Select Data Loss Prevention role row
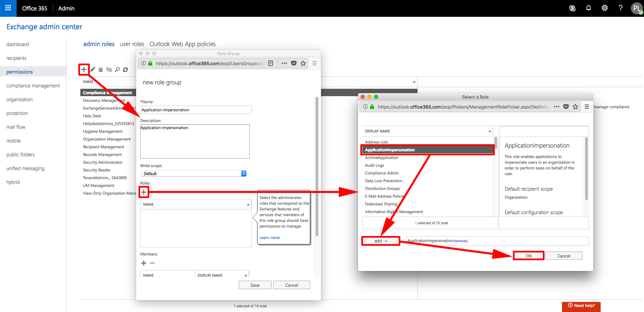This screenshot has height=312, width=644. point(428,181)
